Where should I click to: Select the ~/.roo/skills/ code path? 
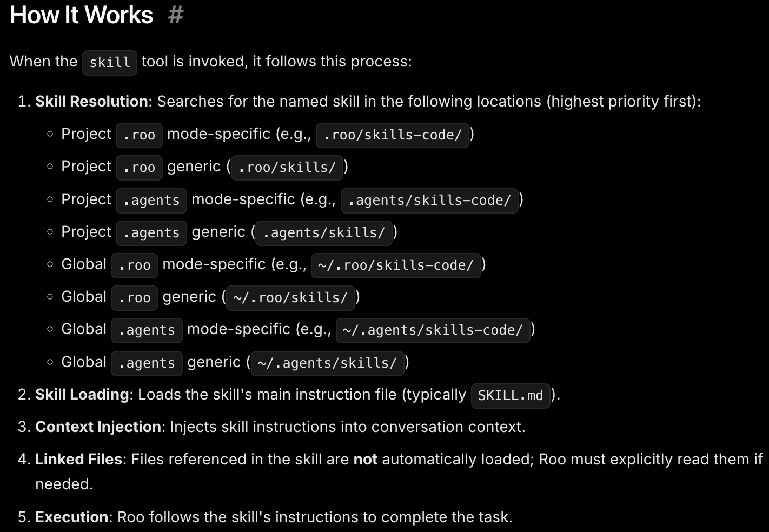290,298
